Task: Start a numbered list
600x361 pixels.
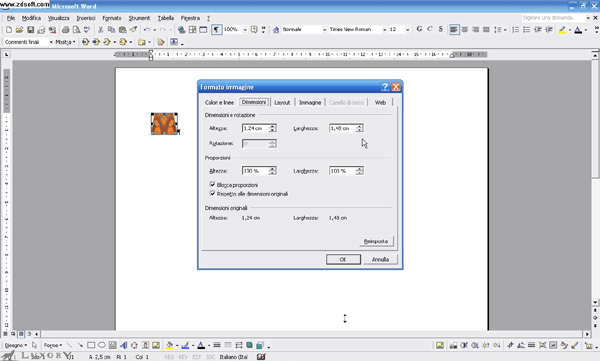Action: point(515,29)
